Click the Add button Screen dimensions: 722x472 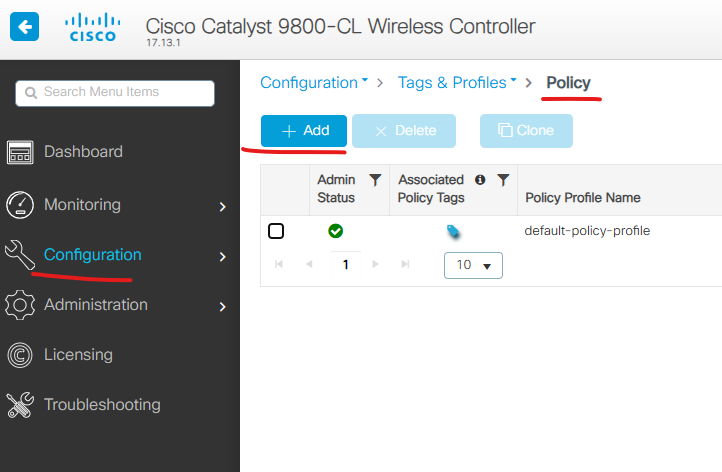click(x=304, y=131)
